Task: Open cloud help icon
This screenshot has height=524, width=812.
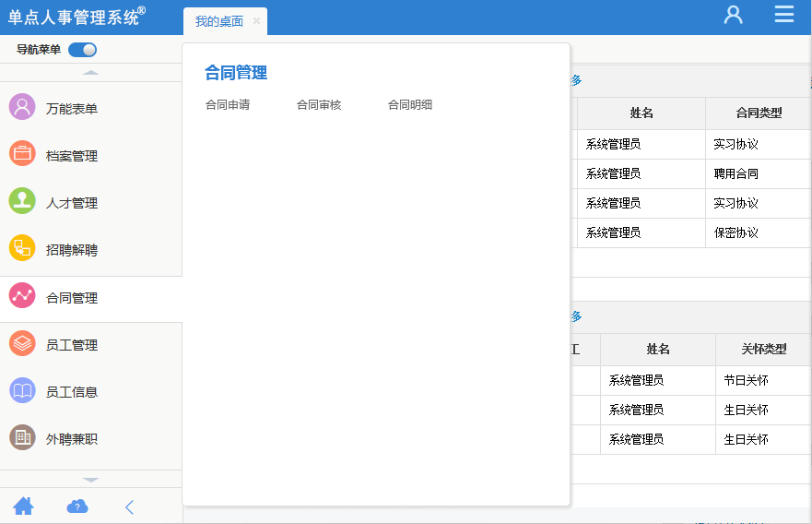Action: click(77, 506)
